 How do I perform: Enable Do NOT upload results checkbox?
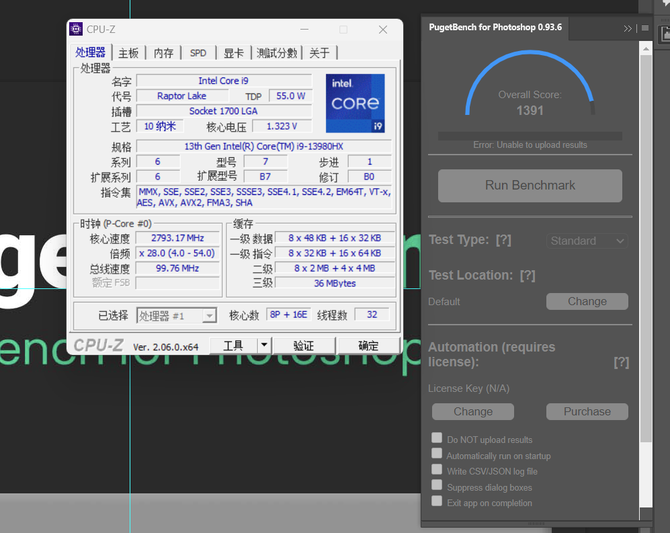point(437,438)
